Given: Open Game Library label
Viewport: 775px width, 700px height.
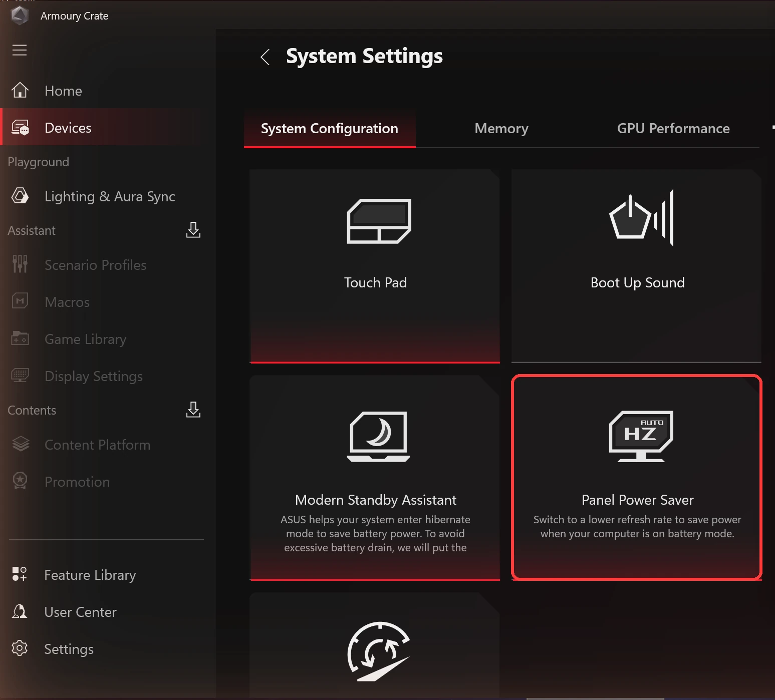Looking at the screenshot, I should pos(86,339).
